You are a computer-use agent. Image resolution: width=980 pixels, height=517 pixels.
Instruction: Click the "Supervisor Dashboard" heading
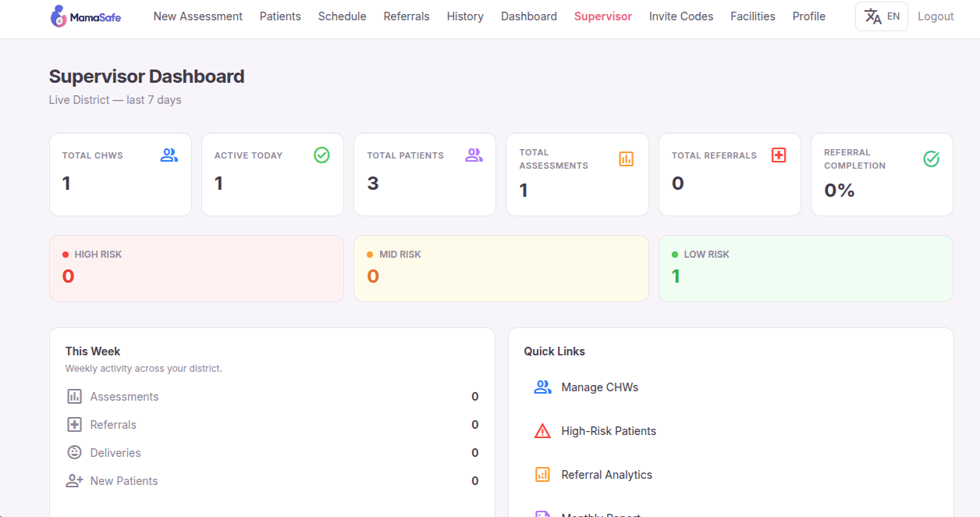(x=147, y=77)
